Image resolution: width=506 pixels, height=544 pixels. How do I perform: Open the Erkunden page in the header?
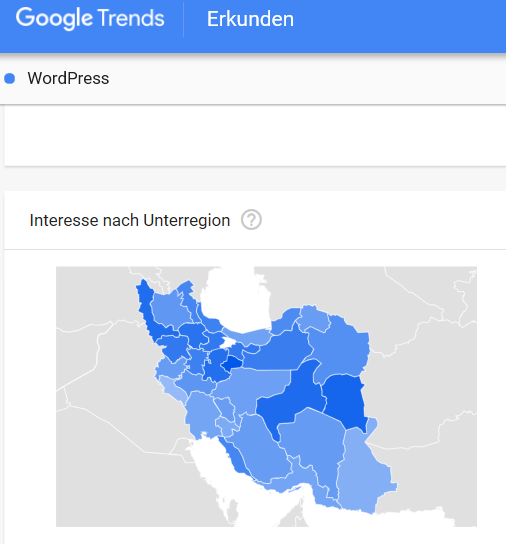click(x=250, y=19)
